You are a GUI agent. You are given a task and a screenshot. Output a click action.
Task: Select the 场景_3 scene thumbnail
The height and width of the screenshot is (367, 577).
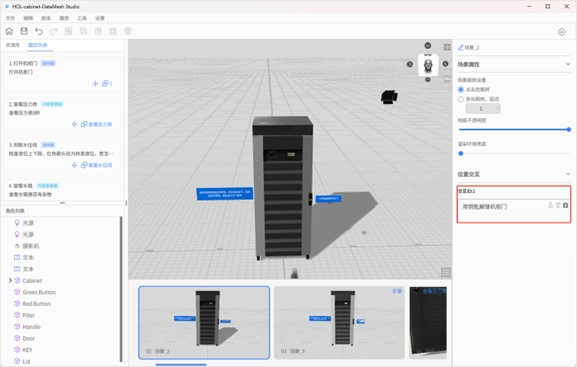[x=339, y=322]
